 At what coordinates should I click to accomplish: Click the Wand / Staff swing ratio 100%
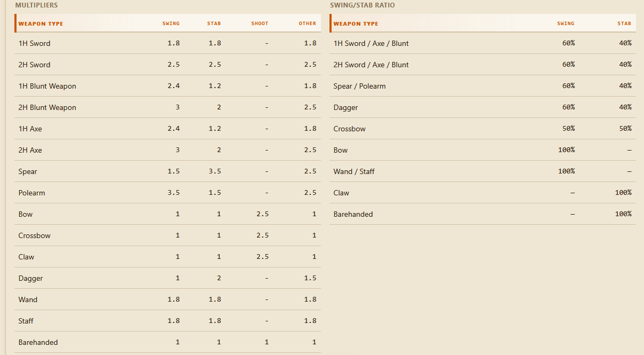click(566, 171)
